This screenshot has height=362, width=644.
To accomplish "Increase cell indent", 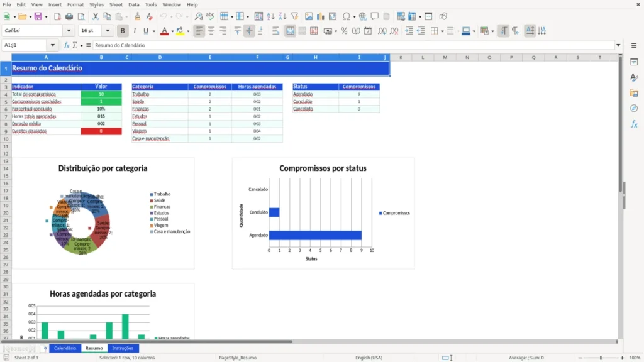I will pos(409,31).
